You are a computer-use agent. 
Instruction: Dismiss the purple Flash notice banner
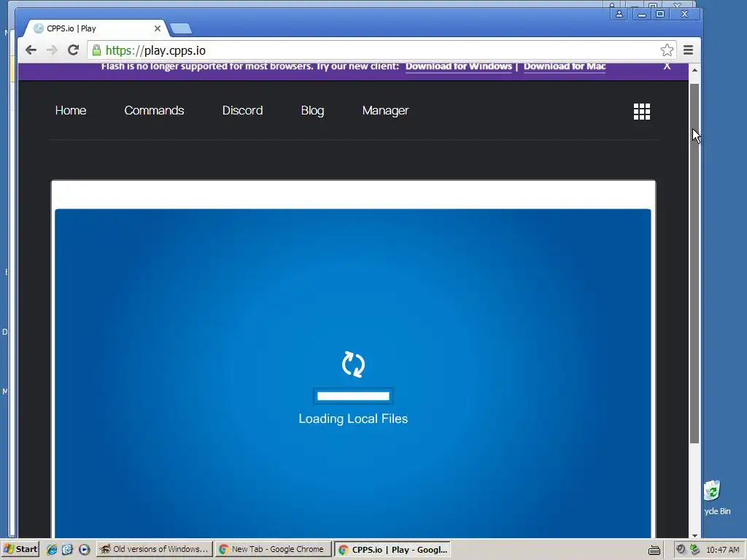click(x=667, y=66)
